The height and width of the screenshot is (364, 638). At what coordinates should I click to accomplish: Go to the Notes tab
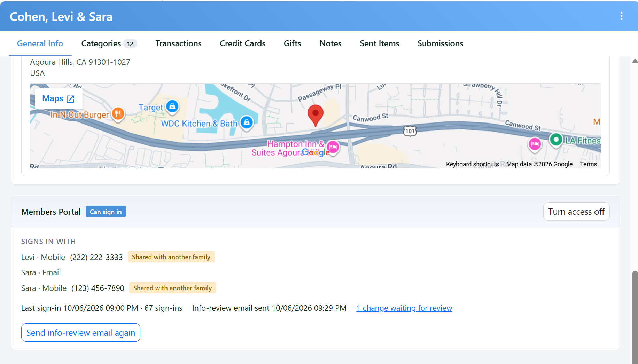330,43
